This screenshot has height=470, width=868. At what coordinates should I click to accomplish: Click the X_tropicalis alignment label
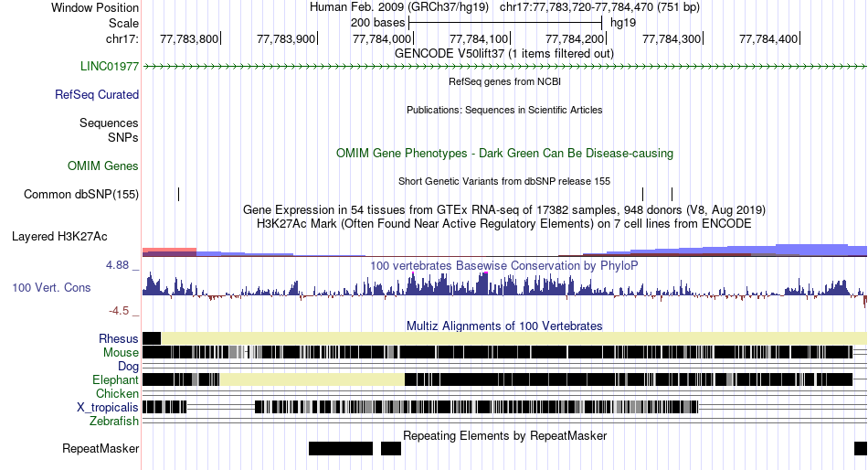[x=108, y=408]
